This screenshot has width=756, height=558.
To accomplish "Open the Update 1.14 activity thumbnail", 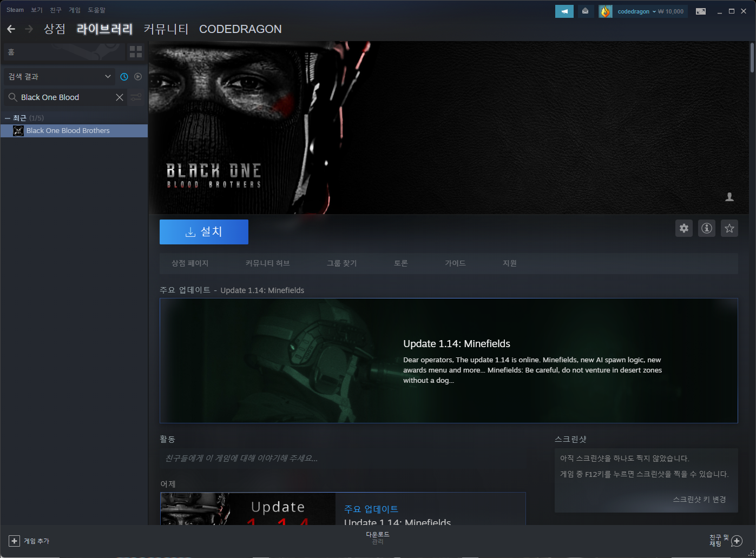I will coord(248,509).
